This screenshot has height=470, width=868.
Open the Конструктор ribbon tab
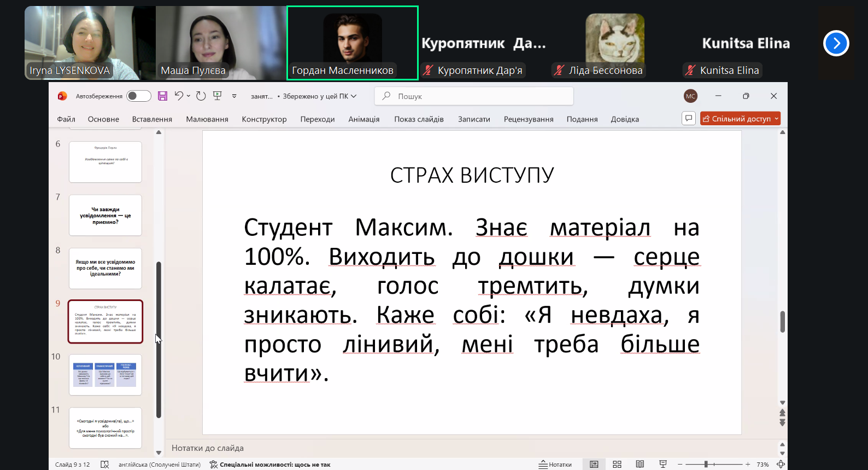(264, 119)
